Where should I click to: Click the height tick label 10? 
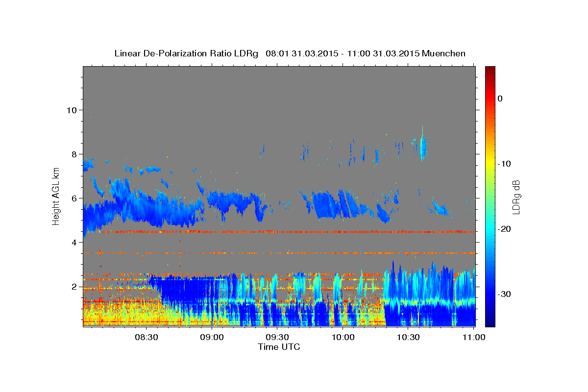click(x=72, y=110)
